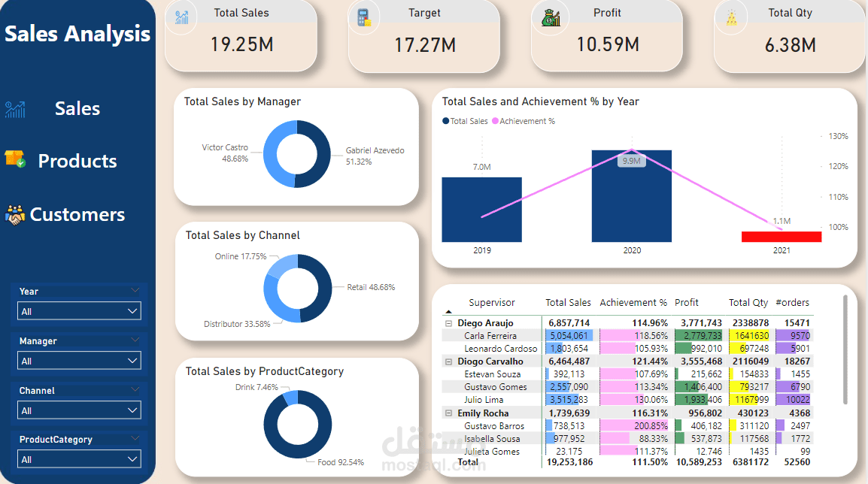Click the Sales navigation entry
Viewport: 868px width, 484px height.
(77, 108)
